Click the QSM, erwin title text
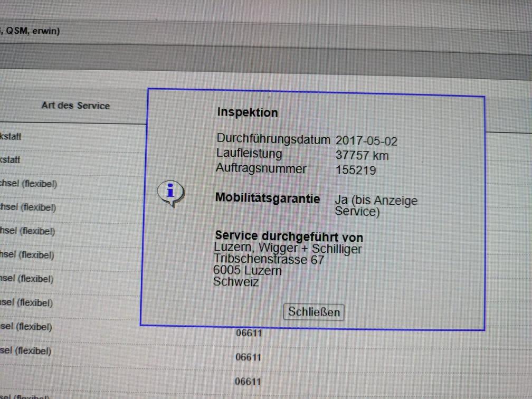 click(32, 31)
